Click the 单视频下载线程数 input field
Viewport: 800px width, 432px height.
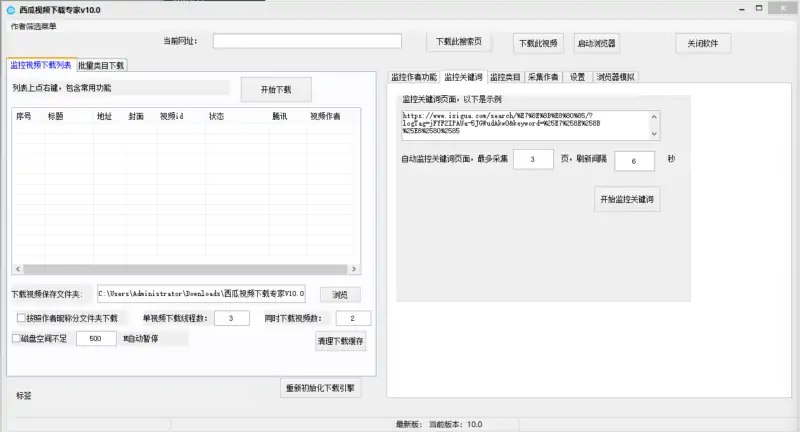[232, 318]
